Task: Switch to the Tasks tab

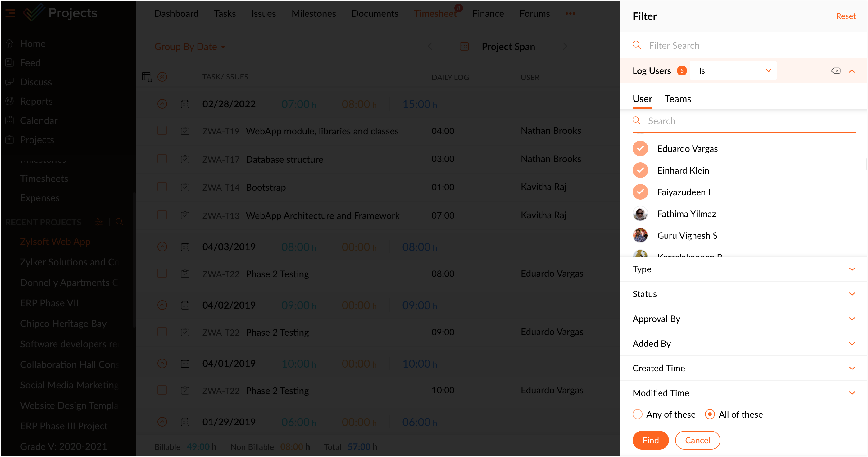Action: [225, 13]
